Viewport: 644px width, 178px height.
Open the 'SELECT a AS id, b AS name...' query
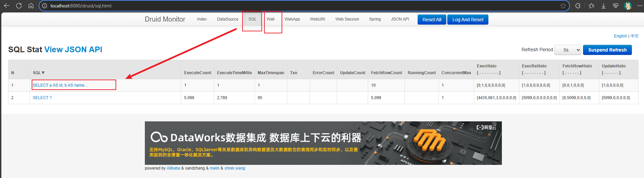coord(60,85)
